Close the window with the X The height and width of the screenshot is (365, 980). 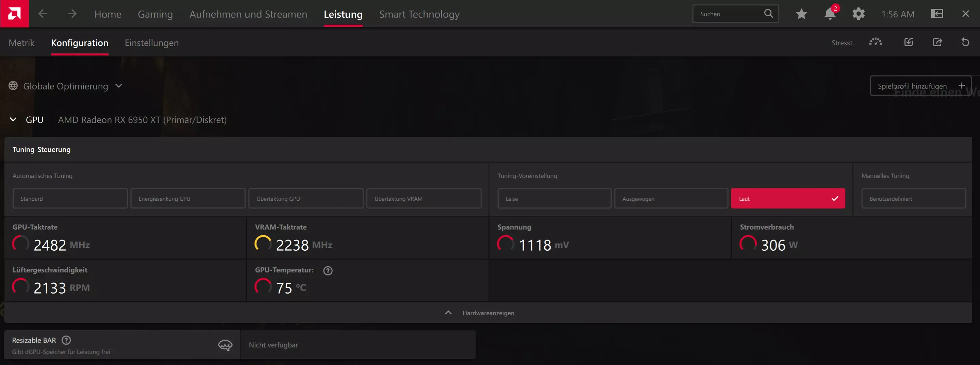[966, 14]
